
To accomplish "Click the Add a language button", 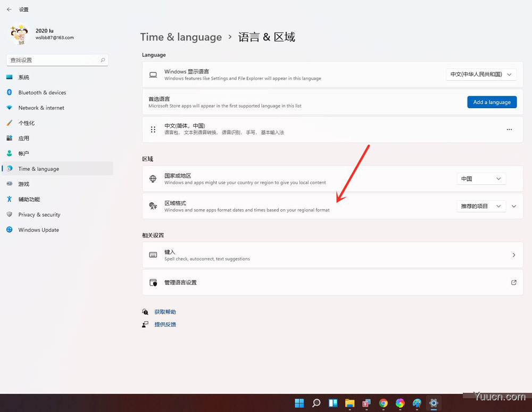I will (492, 102).
